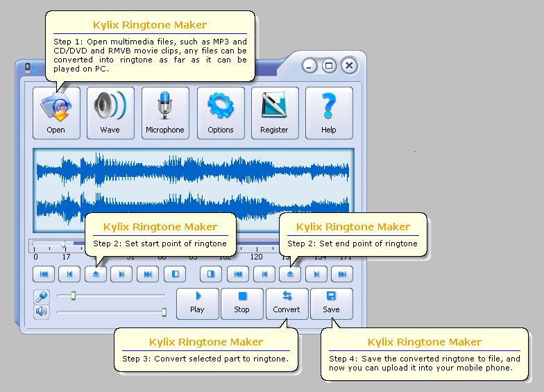Viewport: 544px width, 392px height.
Task: Step the start point forward one notch
Action: pyautogui.click(x=121, y=274)
